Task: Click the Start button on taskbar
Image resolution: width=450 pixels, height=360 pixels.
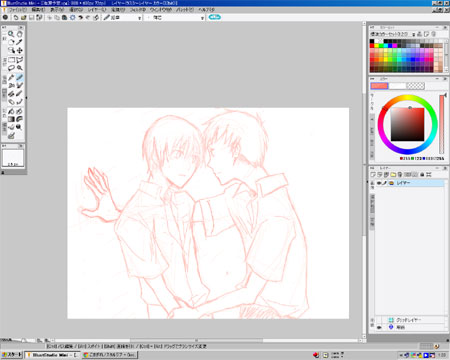Action: click(x=11, y=355)
